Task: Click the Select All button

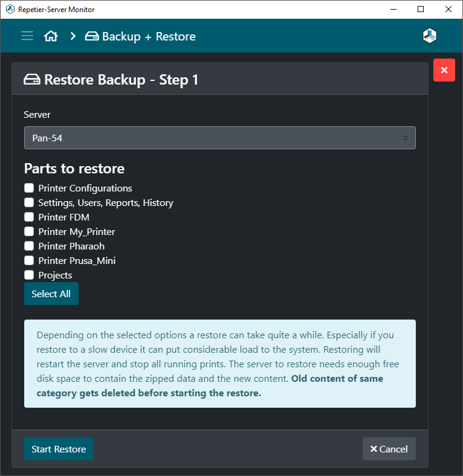Action: 51,294
